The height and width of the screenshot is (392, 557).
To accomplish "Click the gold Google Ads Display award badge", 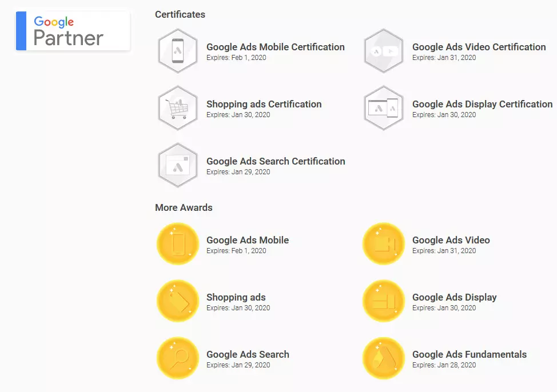I will (x=384, y=301).
